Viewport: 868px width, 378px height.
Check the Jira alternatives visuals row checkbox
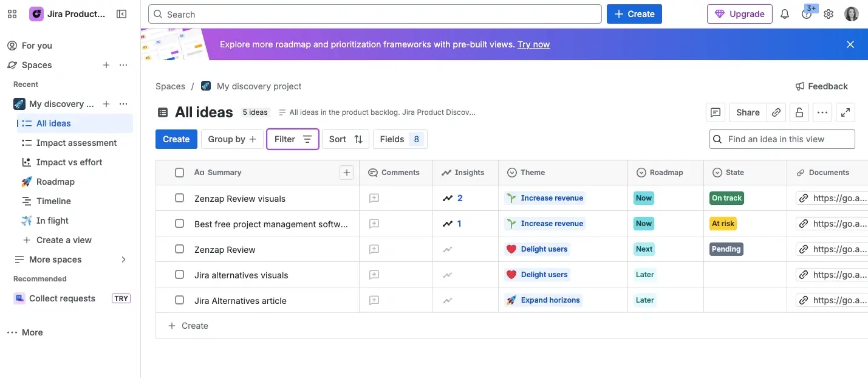[179, 275]
